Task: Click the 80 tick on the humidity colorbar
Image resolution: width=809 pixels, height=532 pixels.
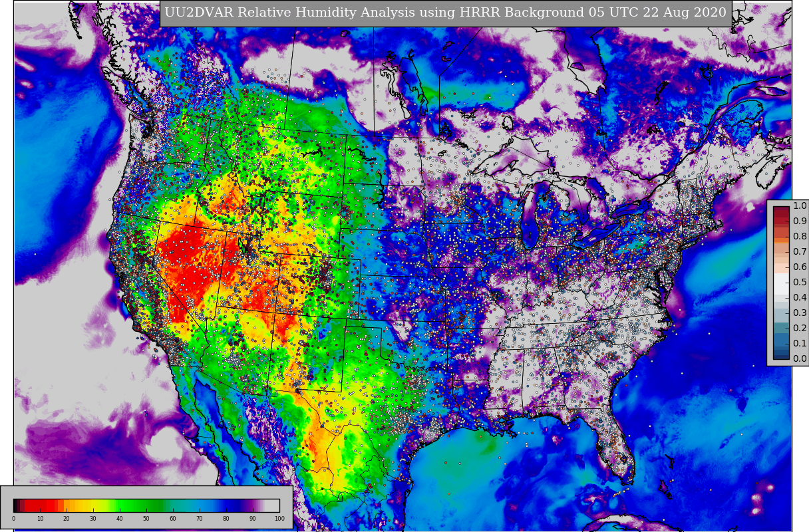Action: tap(226, 519)
